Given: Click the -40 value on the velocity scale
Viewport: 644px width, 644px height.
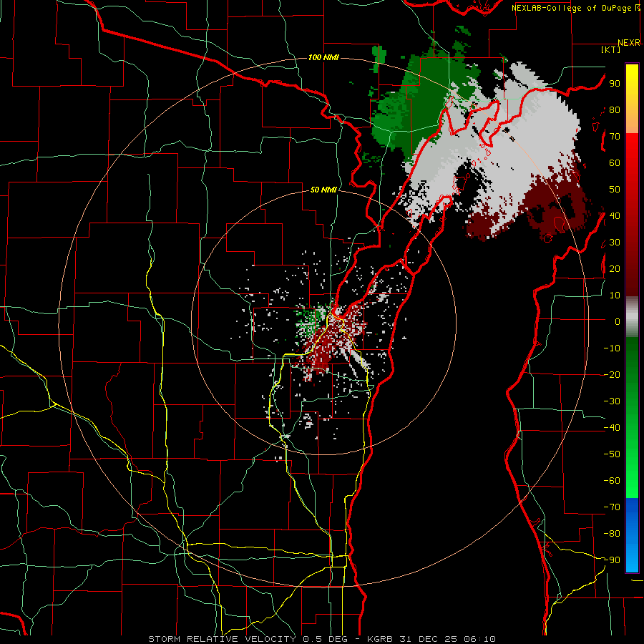Looking at the screenshot, I should coord(612,428).
